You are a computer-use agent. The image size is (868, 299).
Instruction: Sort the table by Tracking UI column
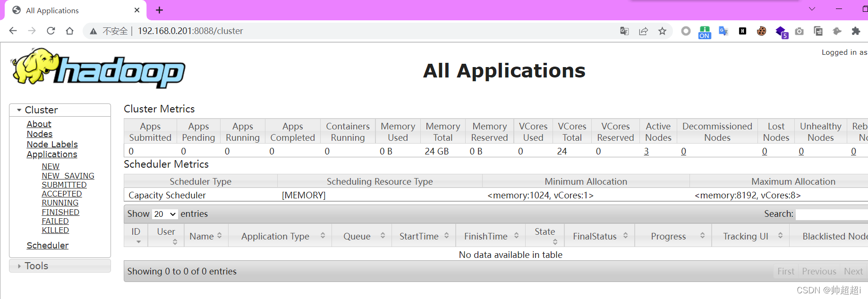(750, 236)
